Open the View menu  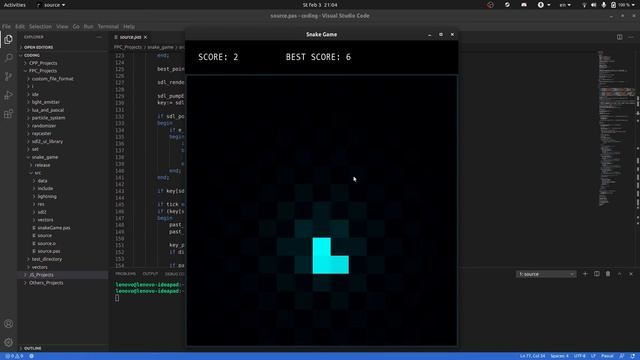coord(62,27)
